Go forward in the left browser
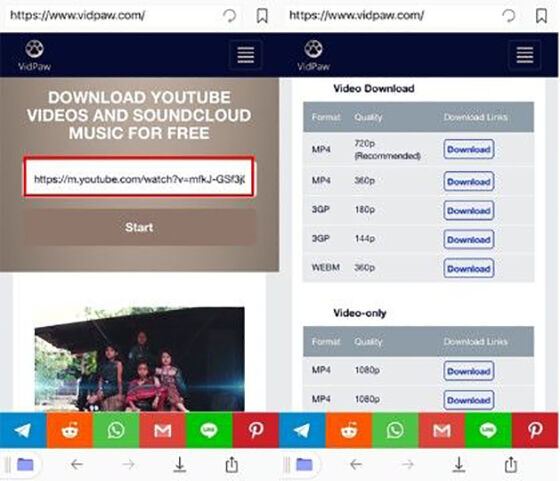This screenshot has width=560, height=481. [129, 465]
